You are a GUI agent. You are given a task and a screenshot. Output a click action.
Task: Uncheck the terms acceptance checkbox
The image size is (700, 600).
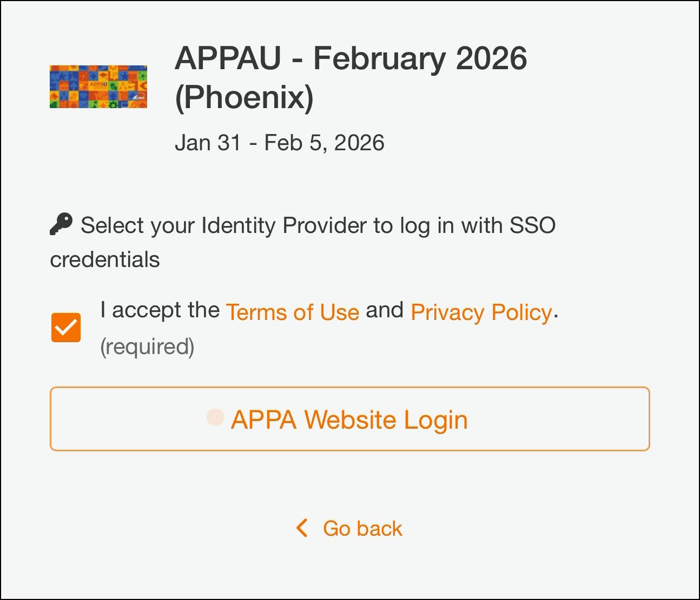(x=66, y=328)
